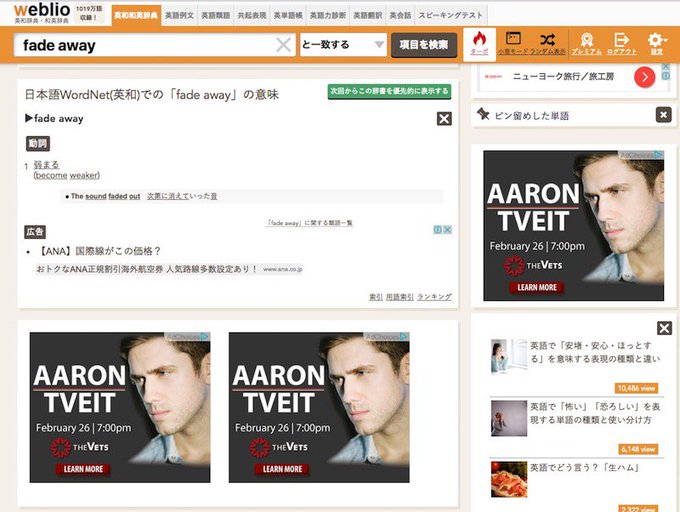Click the 項目を検索 search button
680x512 pixels.
424,45
